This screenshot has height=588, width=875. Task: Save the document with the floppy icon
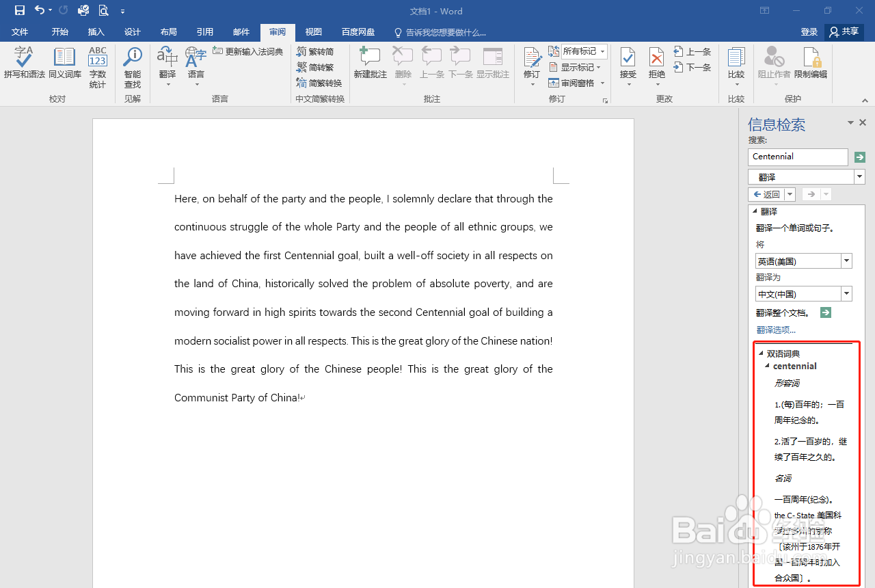pyautogui.click(x=20, y=10)
